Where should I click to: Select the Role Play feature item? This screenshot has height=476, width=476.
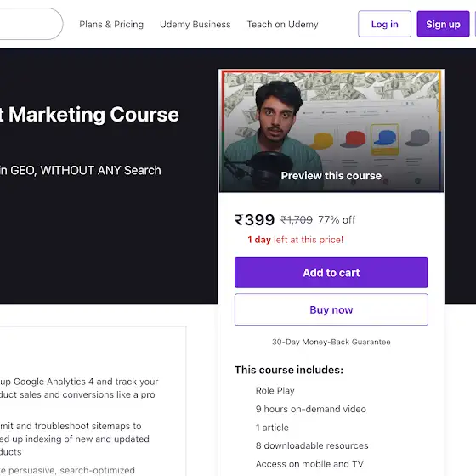click(275, 391)
